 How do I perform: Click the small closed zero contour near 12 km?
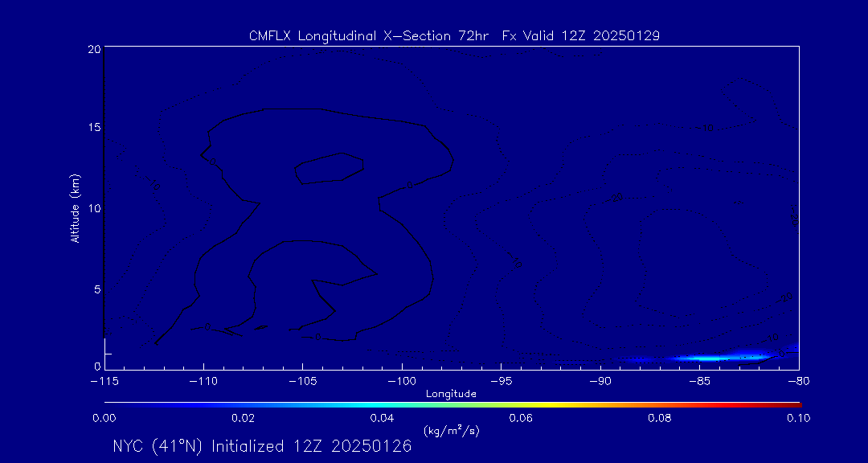330,168
